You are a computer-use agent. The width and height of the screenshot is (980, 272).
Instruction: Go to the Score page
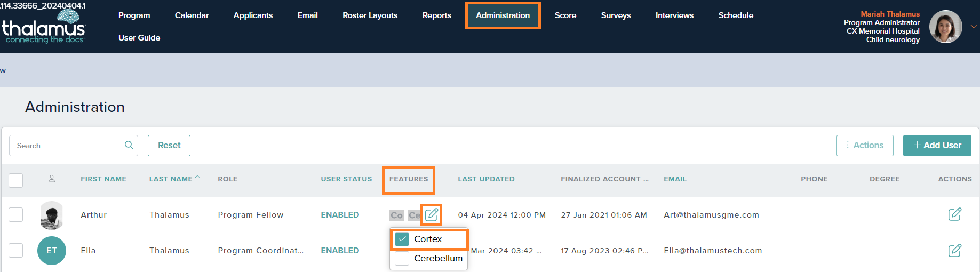[x=565, y=15]
